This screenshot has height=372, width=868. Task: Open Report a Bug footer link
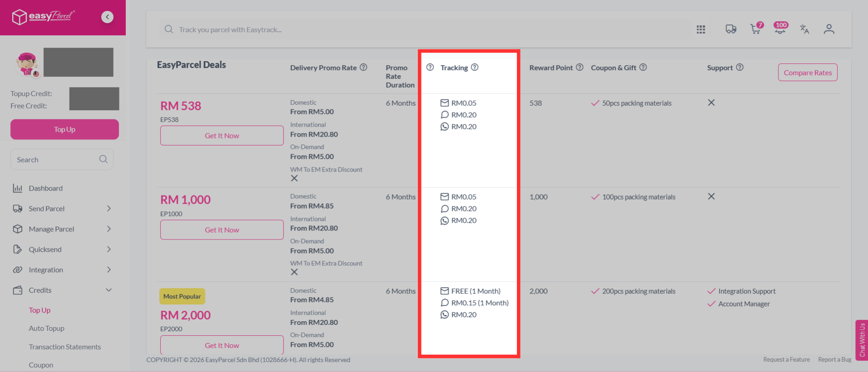point(835,360)
